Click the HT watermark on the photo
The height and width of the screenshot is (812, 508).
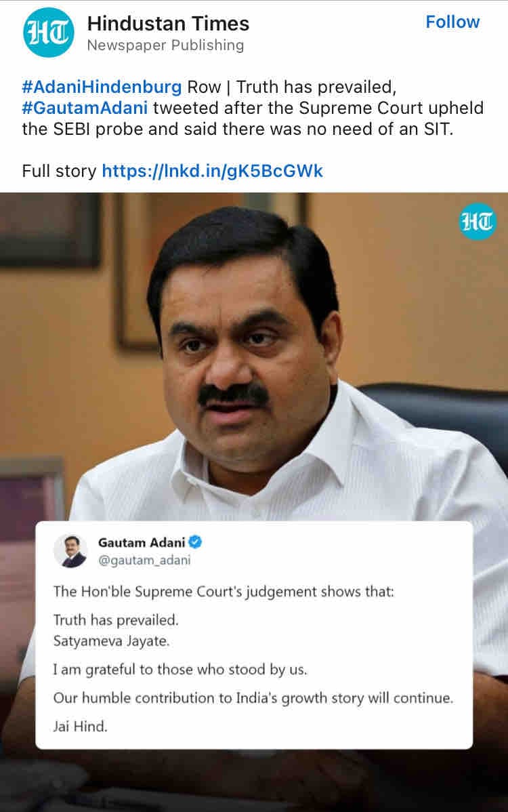(478, 222)
